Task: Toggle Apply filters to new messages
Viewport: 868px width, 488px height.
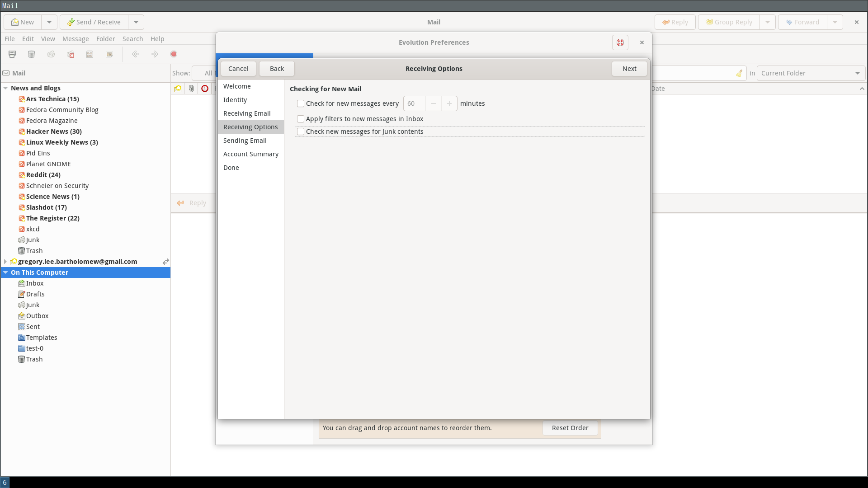Action: [301, 119]
